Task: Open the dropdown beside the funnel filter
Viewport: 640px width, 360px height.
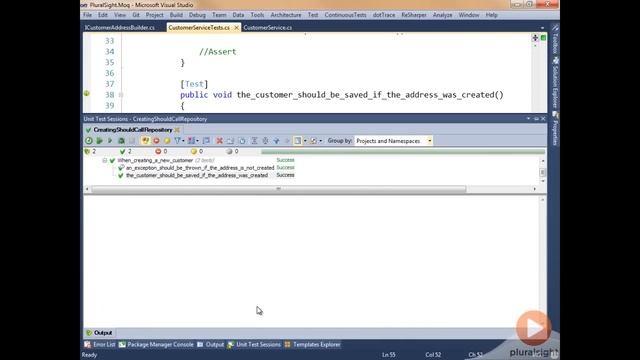Action: (x=183, y=141)
